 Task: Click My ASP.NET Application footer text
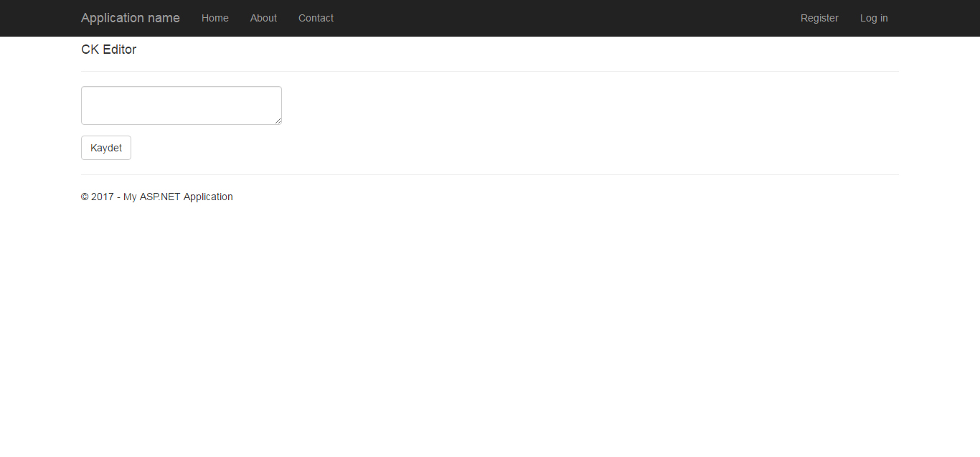pyautogui.click(x=178, y=197)
